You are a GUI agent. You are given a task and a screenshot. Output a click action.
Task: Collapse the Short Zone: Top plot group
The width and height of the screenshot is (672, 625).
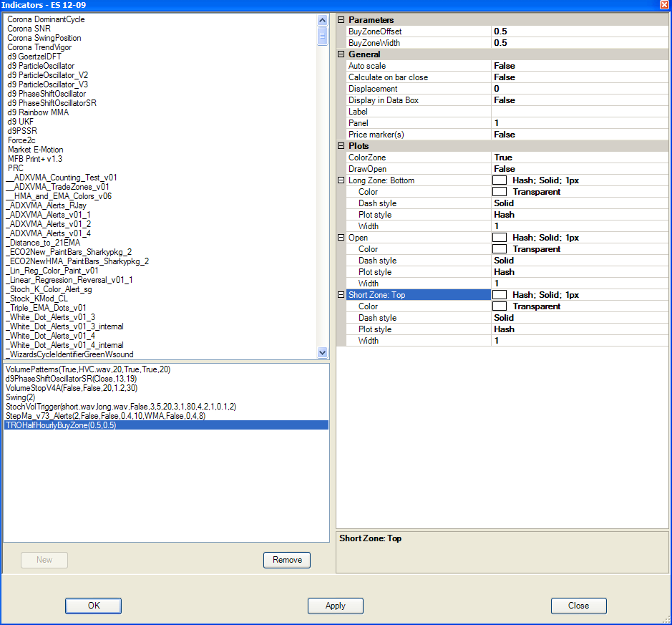coord(341,294)
